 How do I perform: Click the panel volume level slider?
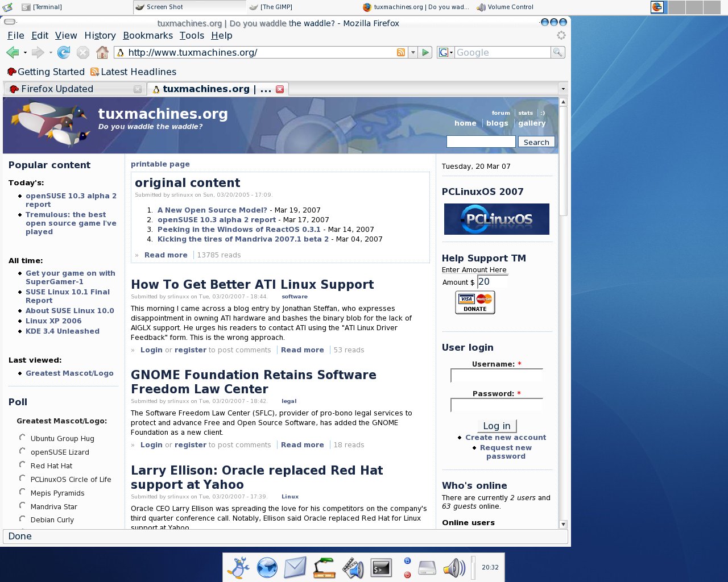tap(473, 568)
